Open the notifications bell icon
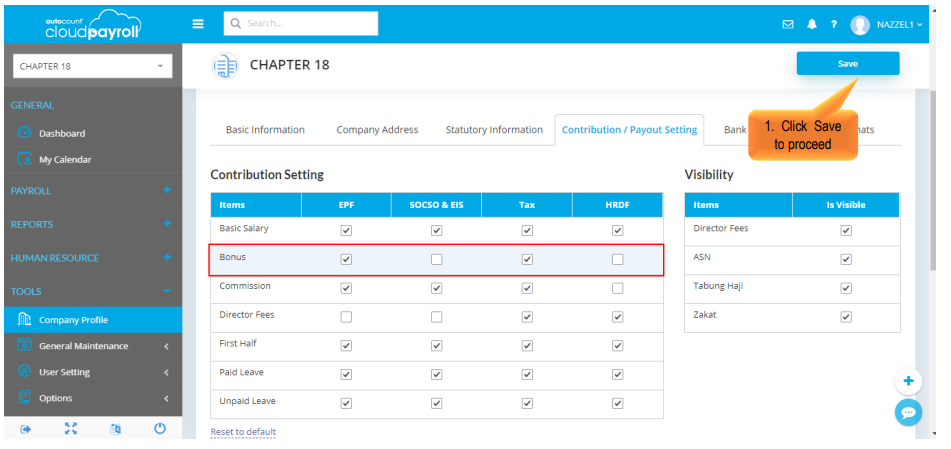This screenshot has height=449, width=951. click(x=812, y=24)
